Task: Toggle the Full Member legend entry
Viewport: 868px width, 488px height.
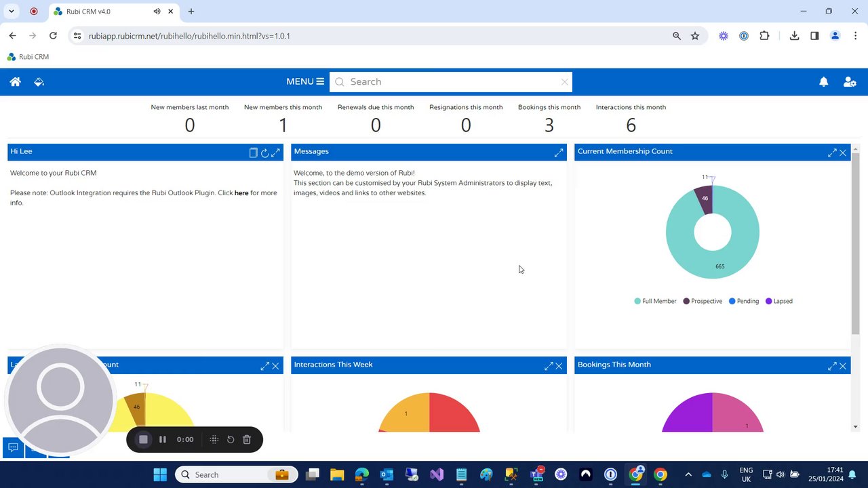Action: pos(655,301)
